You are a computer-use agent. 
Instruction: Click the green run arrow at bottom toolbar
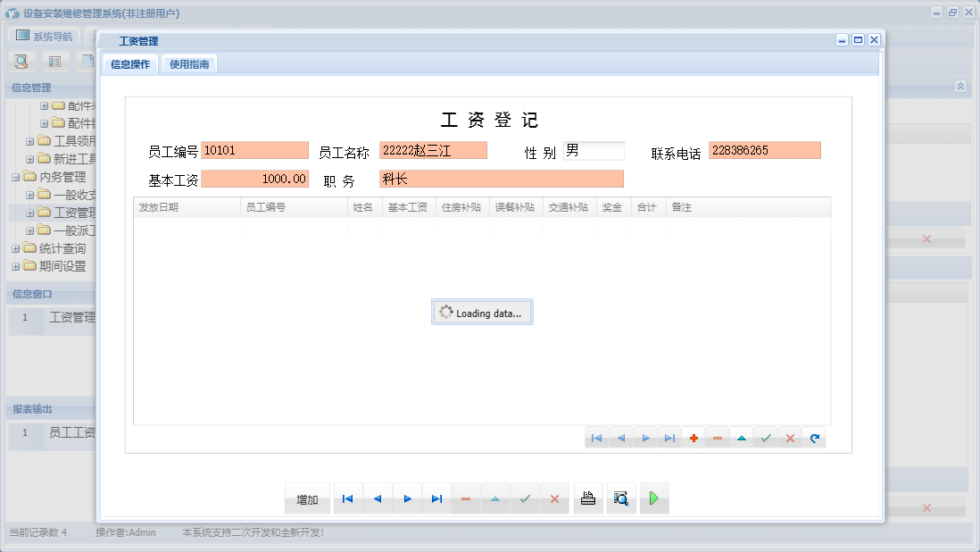point(654,498)
